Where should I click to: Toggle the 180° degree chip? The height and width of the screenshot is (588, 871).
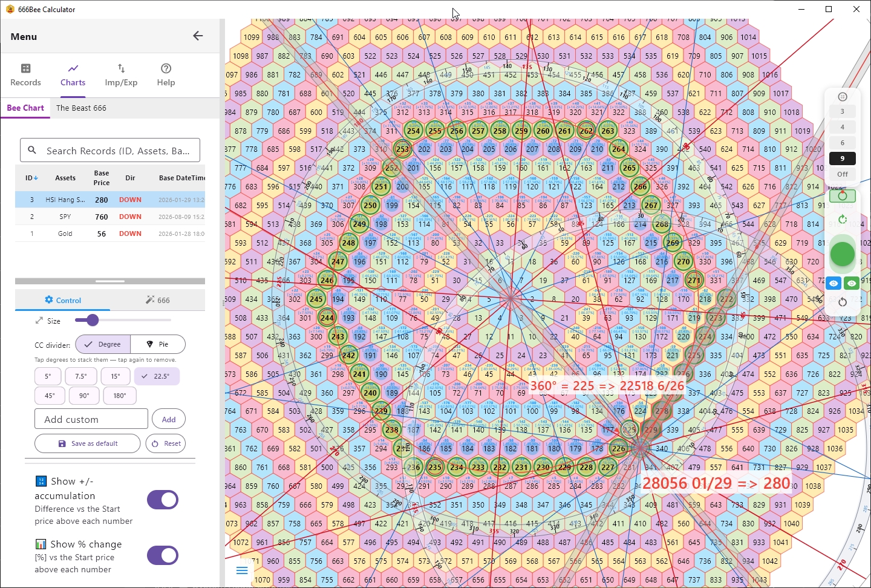click(120, 396)
